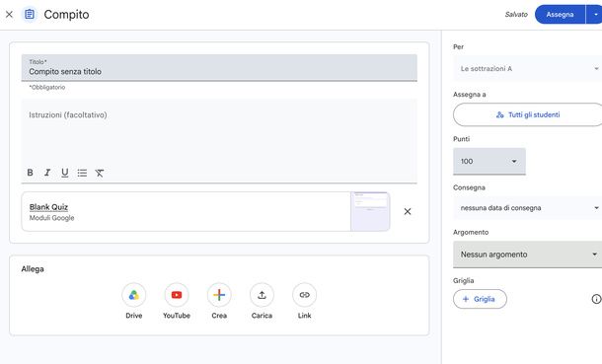Click the rubric info icon
Viewport: 602px width, 364px height.
pyautogui.click(x=596, y=299)
